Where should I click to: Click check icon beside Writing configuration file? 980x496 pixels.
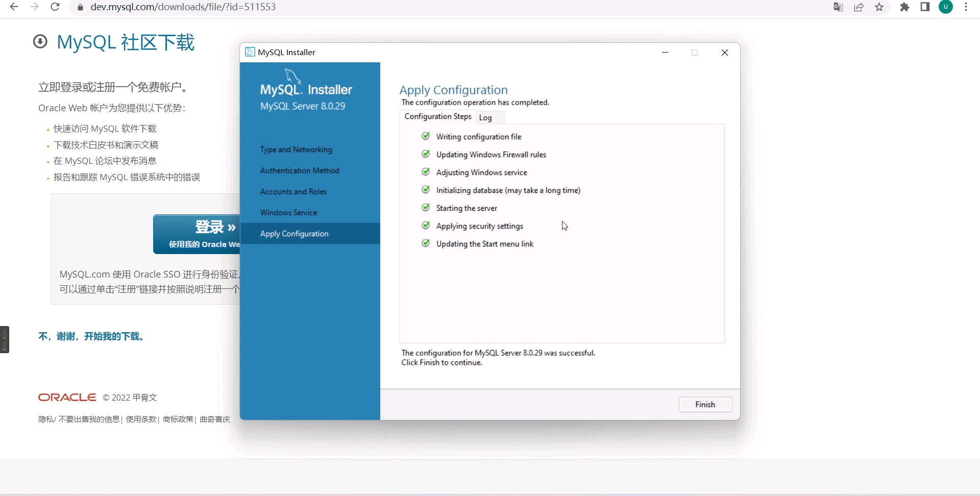click(426, 136)
